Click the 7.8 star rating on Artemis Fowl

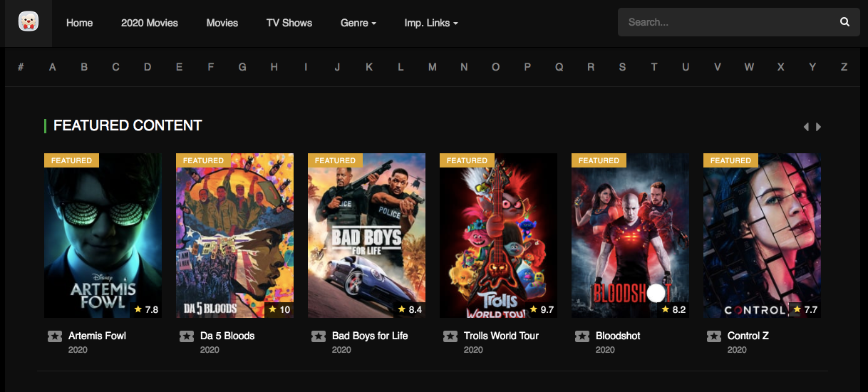[x=146, y=310]
